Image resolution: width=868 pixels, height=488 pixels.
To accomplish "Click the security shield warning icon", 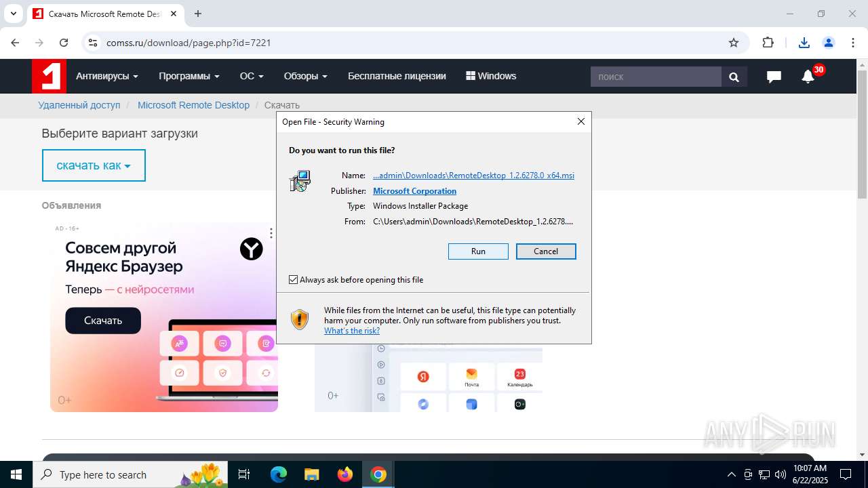I will pyautogui.click(x=300, y=319).
